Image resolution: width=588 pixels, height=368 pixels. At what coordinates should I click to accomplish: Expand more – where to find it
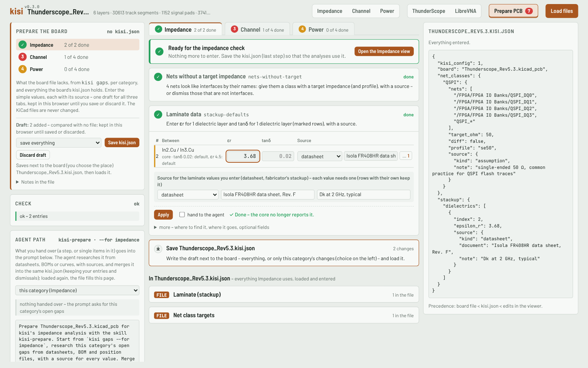click(x=212, y=227)
